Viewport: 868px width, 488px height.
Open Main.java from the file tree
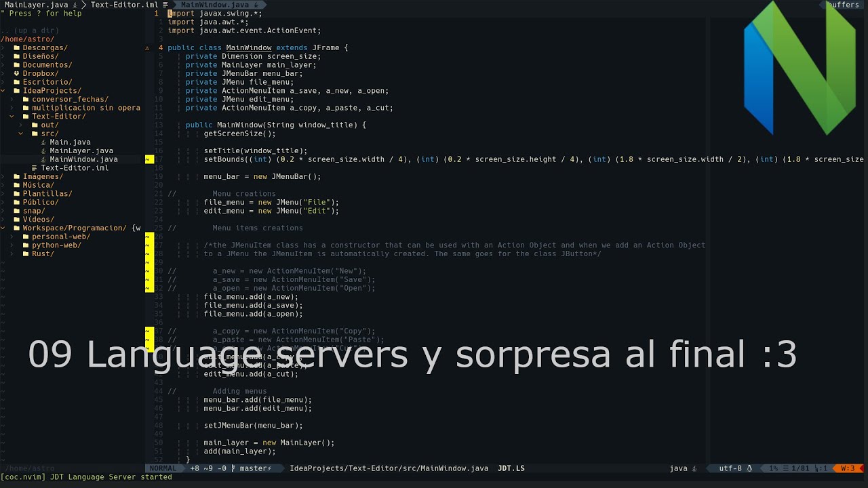[70, 142]
